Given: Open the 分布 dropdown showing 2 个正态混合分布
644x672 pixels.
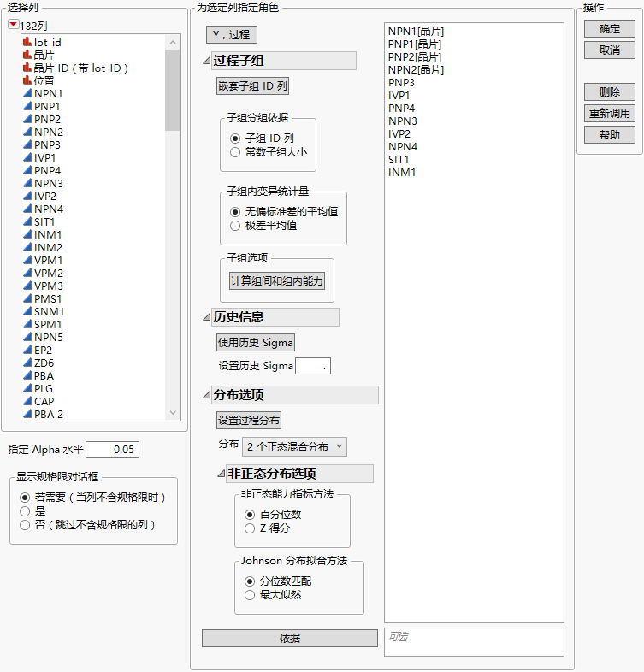Looking at the screenshot, I should click(294, 447).
